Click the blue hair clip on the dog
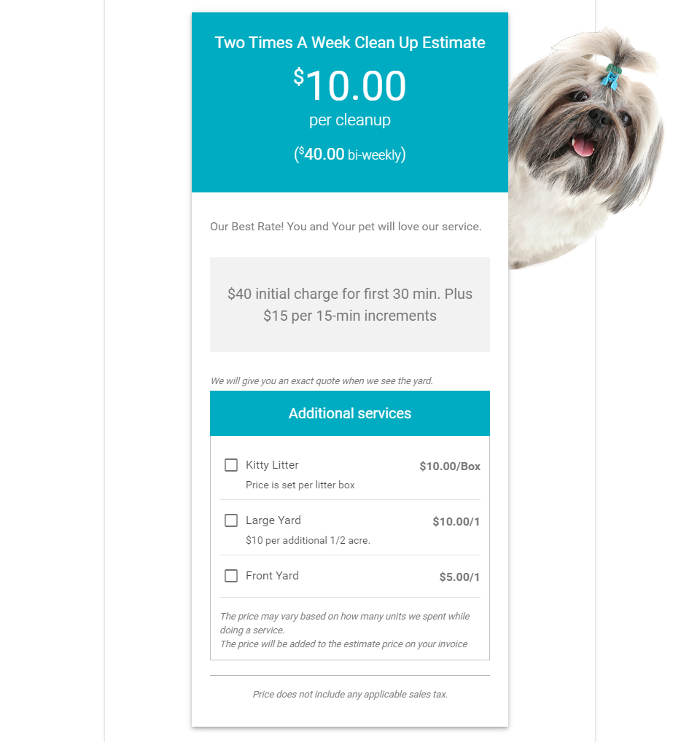 [x=610, y=76]
